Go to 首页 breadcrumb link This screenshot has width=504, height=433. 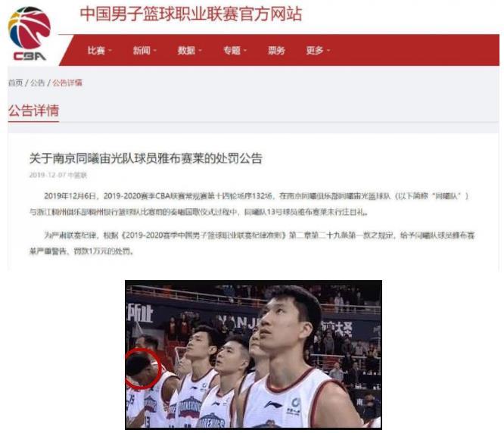[15, 83]
